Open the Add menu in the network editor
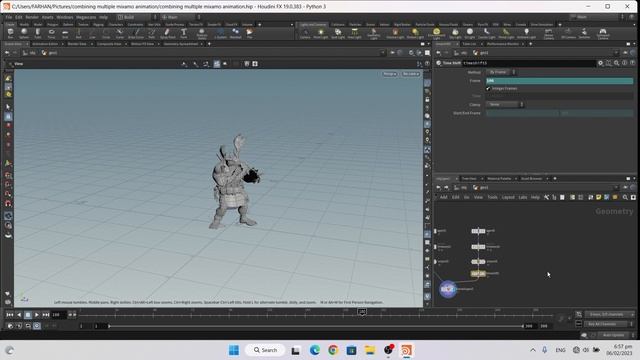Image resolution: width=640 pixels, height=360 pixels. point(443,198)
